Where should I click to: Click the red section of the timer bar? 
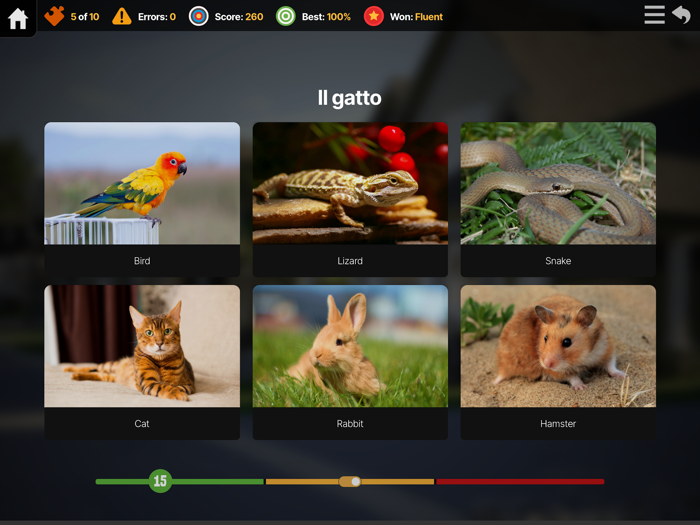pos(520,482)
